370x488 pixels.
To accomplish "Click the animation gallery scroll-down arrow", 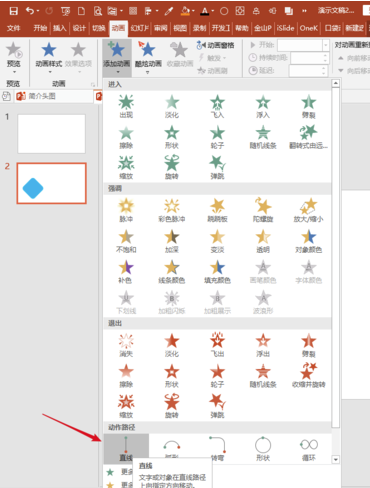I will 336,459.
